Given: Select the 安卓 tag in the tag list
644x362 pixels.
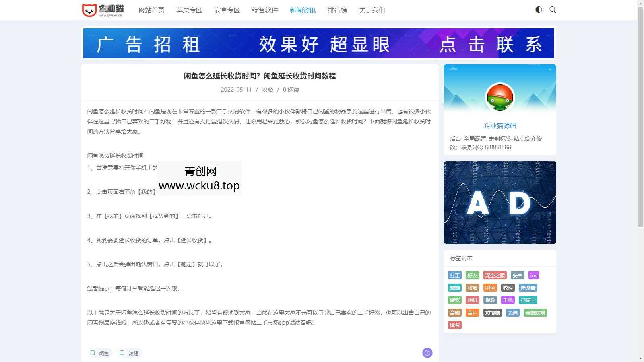Looking at the screenshot, I should [x=517, y=275].
